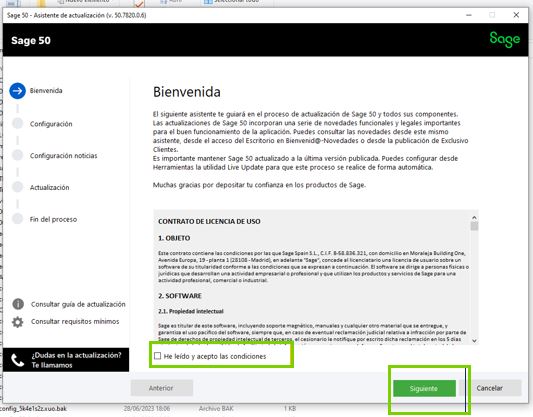
Task: Close the update assistant window
Action: click(x=516, y=15)
